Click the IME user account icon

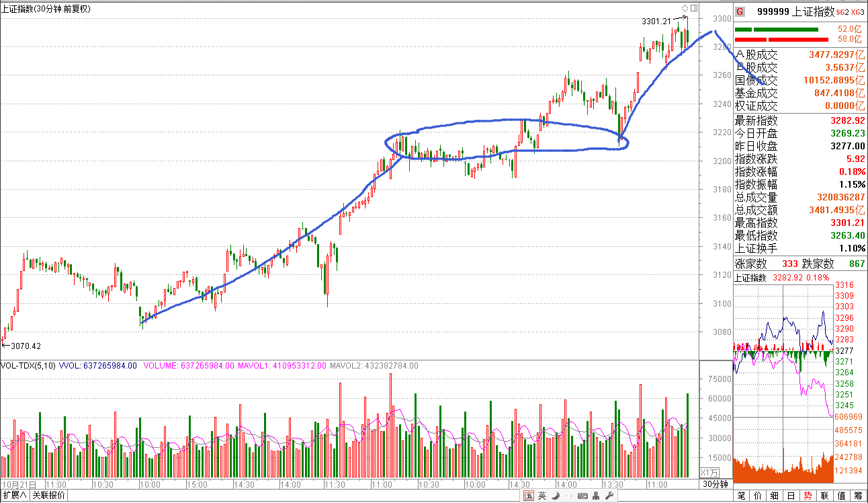click(596, 496)
